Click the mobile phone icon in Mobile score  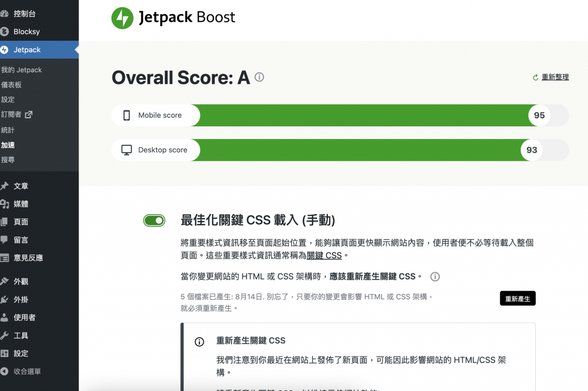(127, 115)
